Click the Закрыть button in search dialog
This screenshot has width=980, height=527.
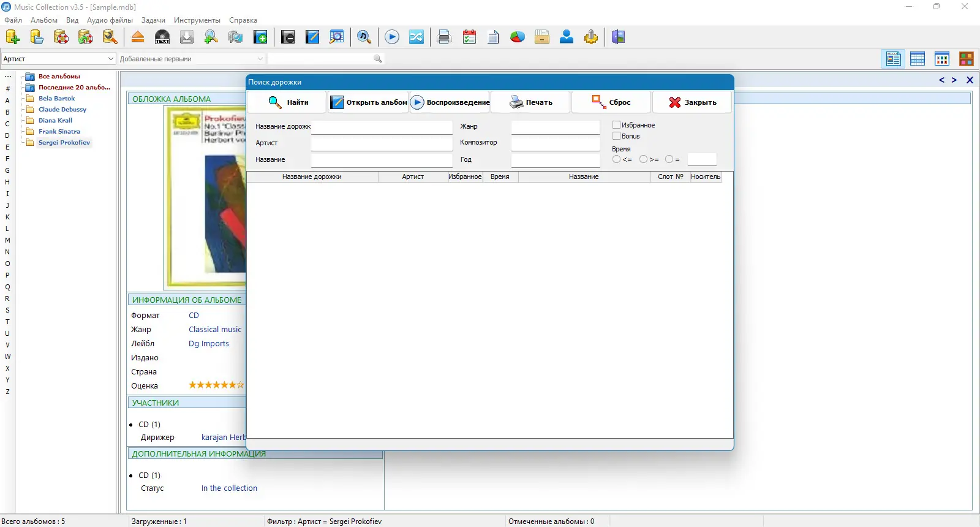tap(692, 102)
